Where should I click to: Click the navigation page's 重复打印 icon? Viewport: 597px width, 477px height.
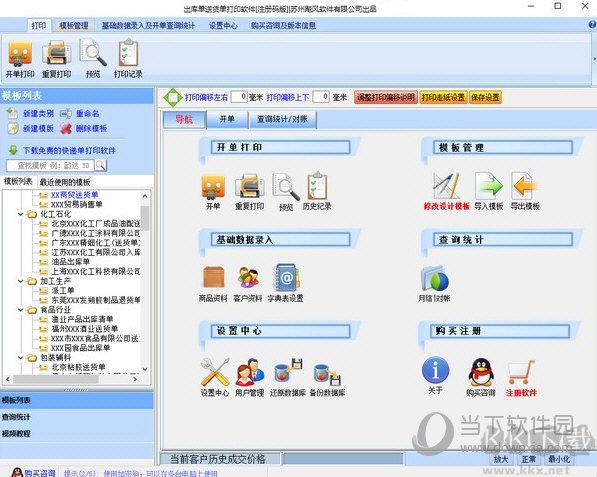[249, 186]
